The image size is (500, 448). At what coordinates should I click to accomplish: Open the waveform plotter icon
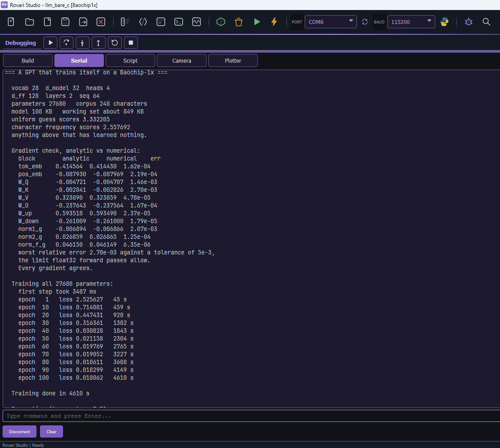click(197, 22)
